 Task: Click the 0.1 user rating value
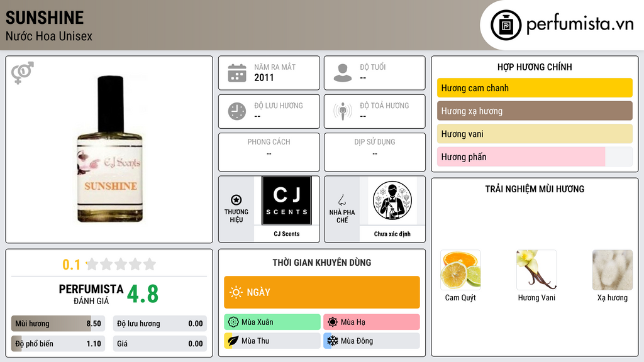click(x=72, y=265)
